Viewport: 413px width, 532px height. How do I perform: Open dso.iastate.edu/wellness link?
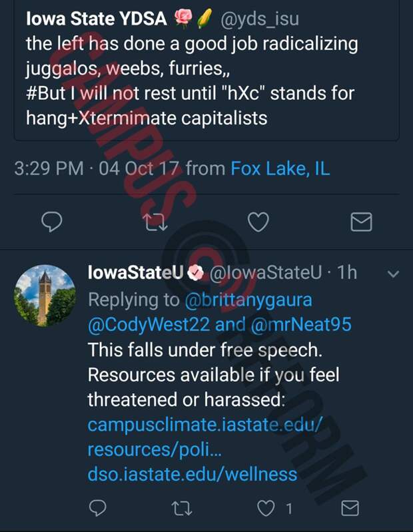pyautogui.click(x=193, y=474)
